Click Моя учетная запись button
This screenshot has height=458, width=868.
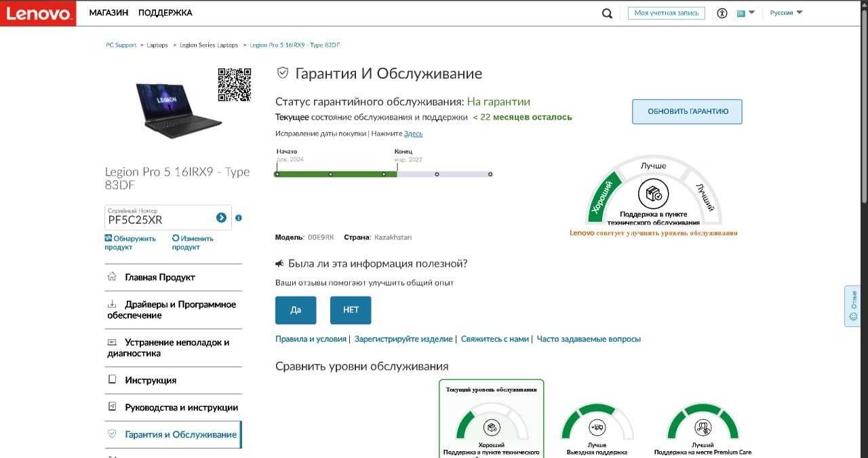666,13
